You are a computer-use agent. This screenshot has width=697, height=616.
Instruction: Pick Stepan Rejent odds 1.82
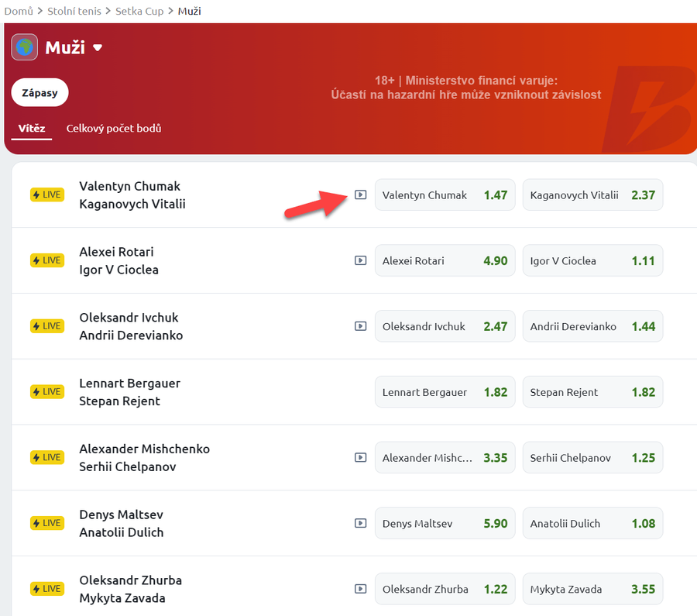[x=592, y=392]
